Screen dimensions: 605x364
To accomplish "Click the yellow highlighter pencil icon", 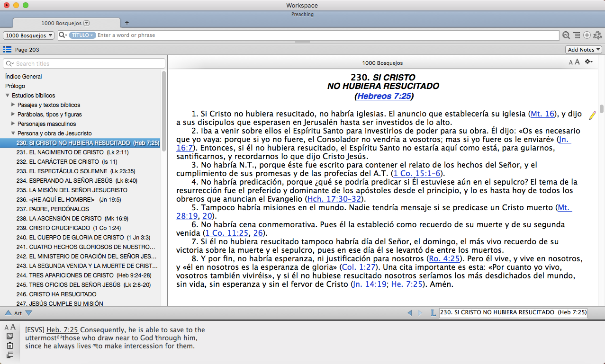I will click(x=593, y=115).
